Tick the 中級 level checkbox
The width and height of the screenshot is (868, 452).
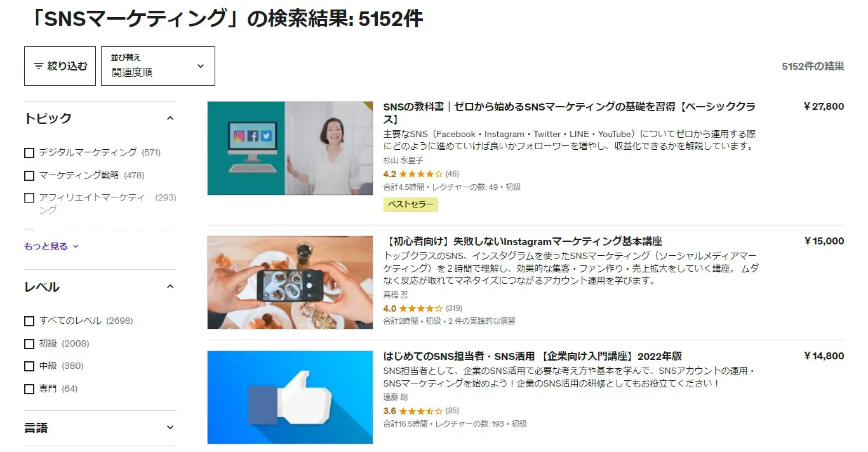click(x=29, y=366)
